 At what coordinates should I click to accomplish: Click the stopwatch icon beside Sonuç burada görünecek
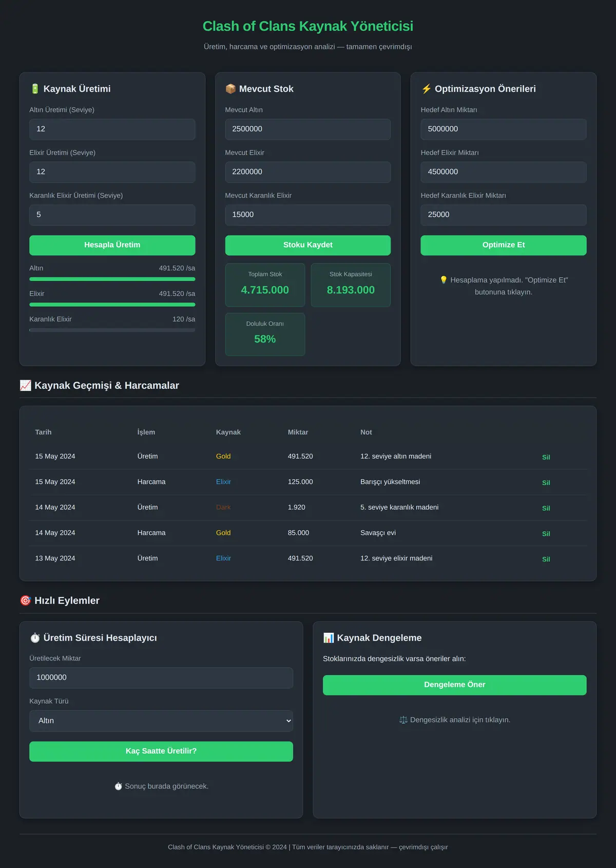click(x=118, y=786)
